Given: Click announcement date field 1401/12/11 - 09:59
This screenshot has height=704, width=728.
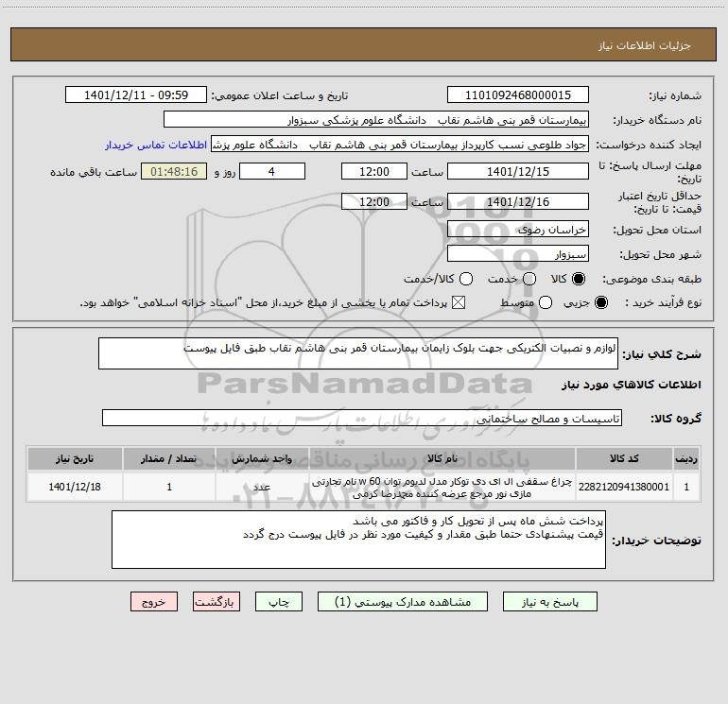Looking at the screenshot, I should click(136, 94).
